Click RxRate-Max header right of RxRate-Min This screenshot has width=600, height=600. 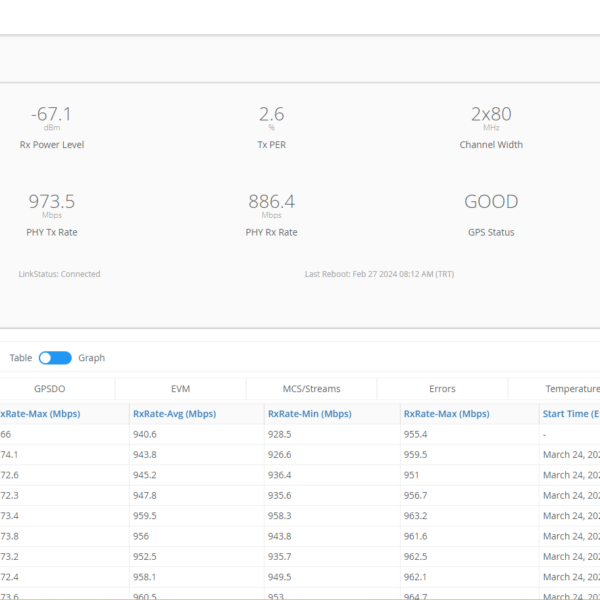445,414
